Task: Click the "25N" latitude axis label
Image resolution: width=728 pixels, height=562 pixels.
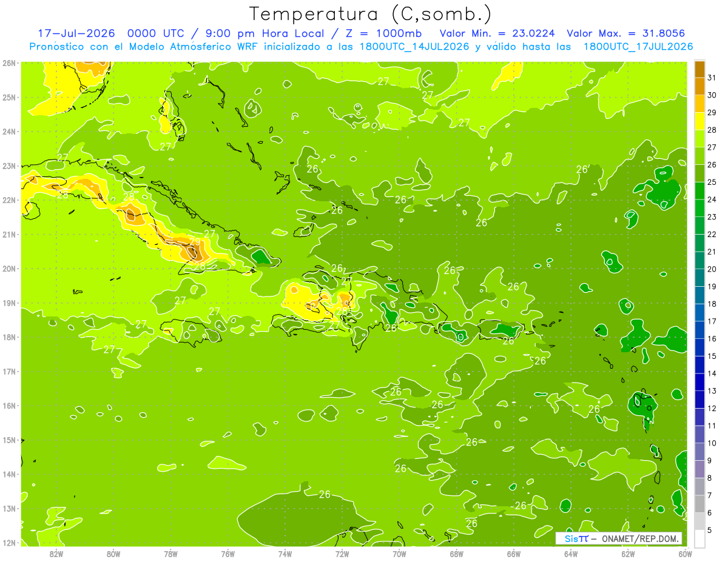Action: point(9,97)
